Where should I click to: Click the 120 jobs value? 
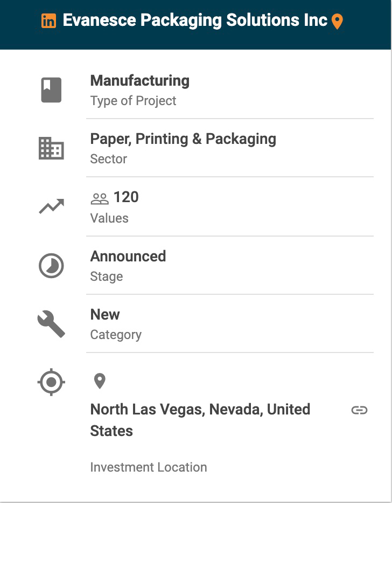pos(126,197)
